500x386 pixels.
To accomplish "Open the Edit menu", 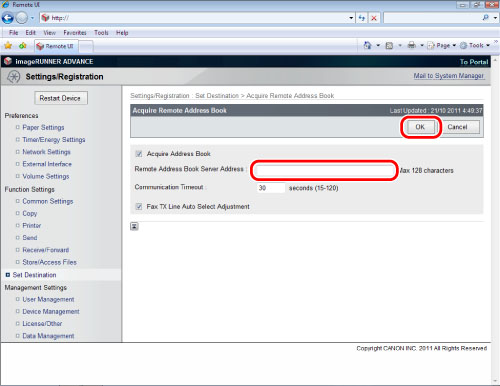I will pos(30,33).
